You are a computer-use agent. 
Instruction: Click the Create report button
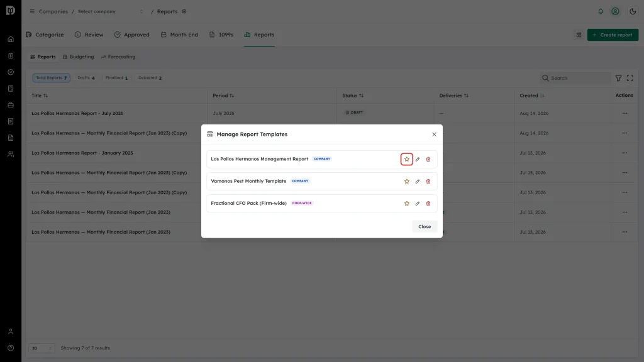[x=613, y=35]
